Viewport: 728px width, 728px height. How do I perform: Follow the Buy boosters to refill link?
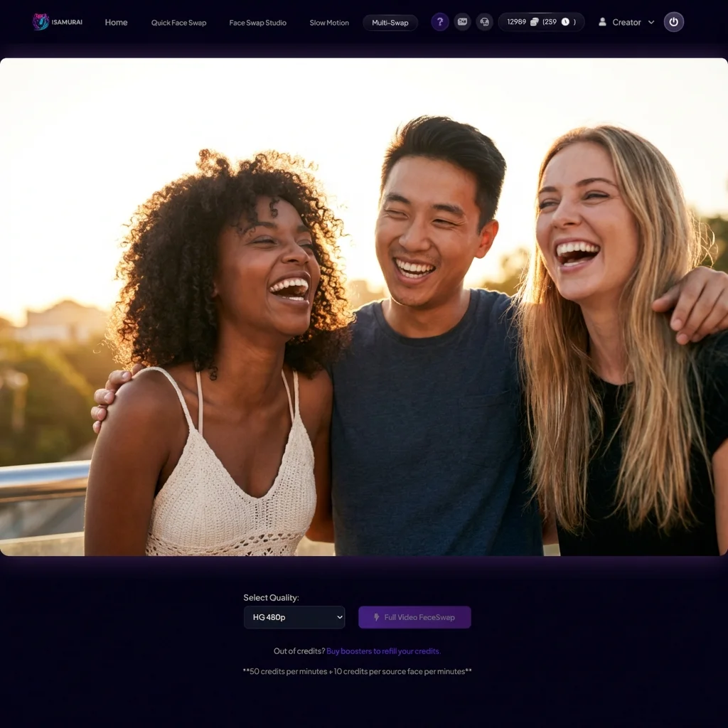click(x=383, y=651)
